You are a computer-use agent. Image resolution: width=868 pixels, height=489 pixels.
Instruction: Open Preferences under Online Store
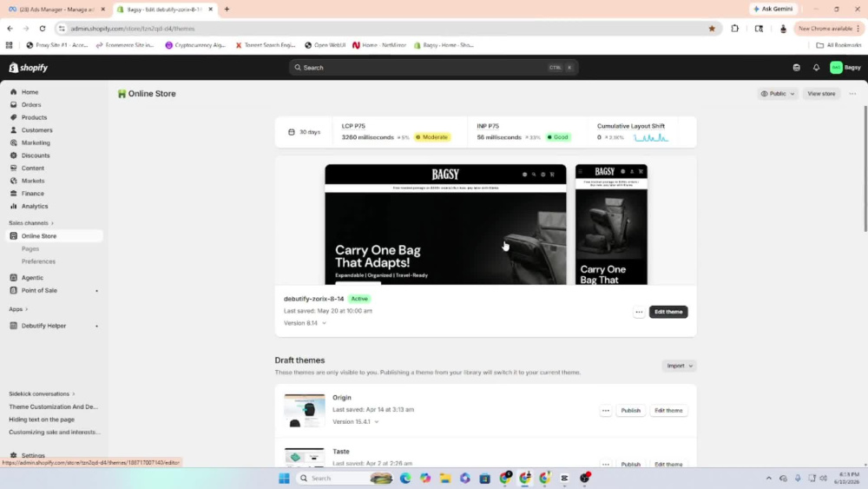coord(38,261)
